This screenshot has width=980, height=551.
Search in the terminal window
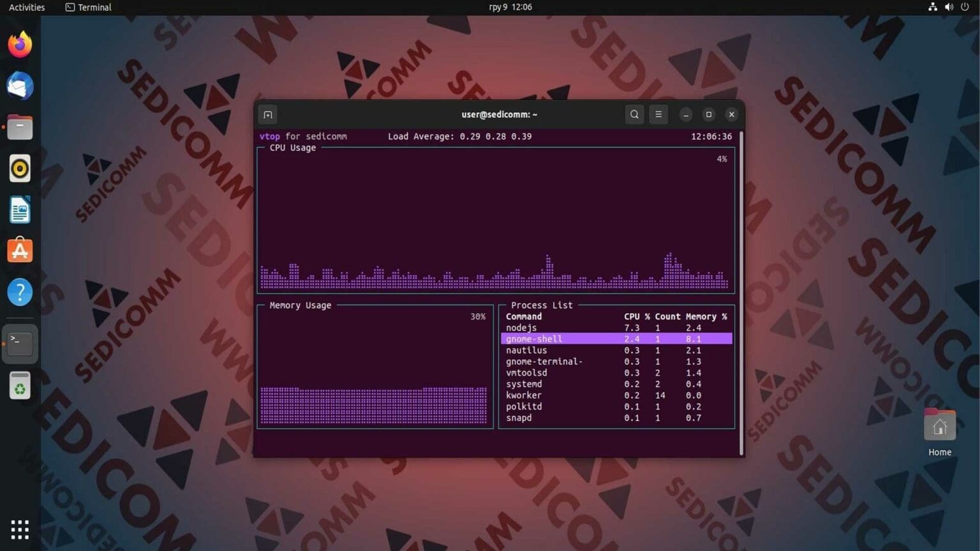pos(634,115)
